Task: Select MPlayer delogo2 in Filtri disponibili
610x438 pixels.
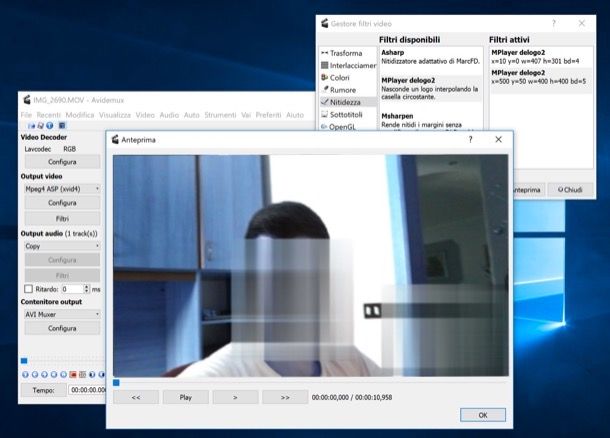Action: pos(431,88)
